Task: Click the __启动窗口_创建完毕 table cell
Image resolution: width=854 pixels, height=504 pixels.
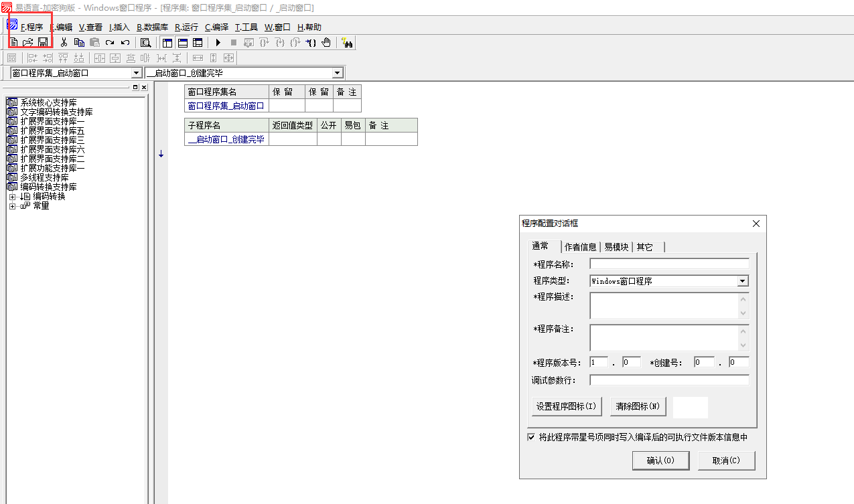Action: pos(226,139)
